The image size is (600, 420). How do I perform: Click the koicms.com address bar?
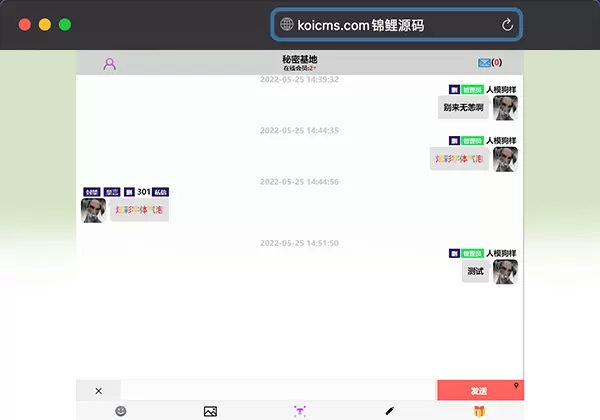point(396,25)
